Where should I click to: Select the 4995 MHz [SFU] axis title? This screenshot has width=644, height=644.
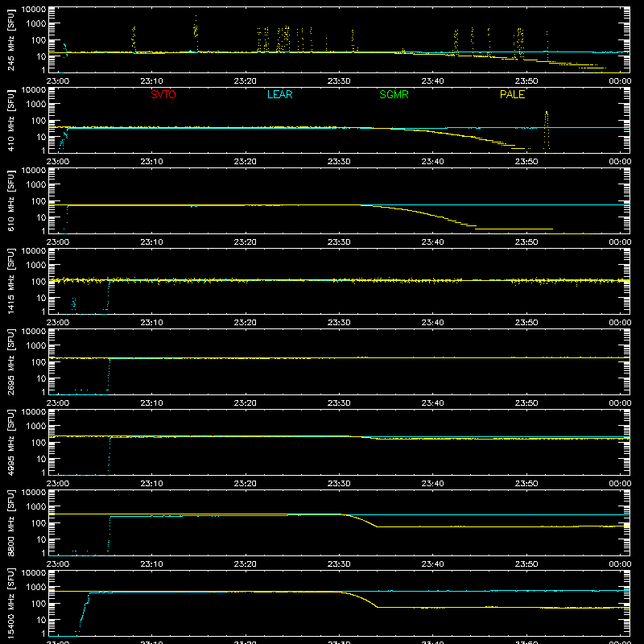pyautogui.click(x=10, y=442)
